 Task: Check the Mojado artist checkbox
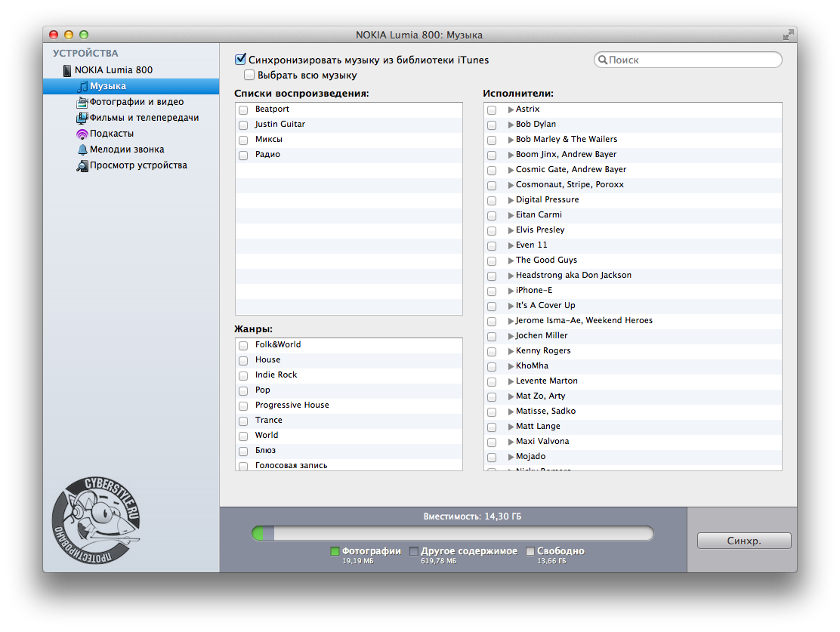(x=492, y=458)
